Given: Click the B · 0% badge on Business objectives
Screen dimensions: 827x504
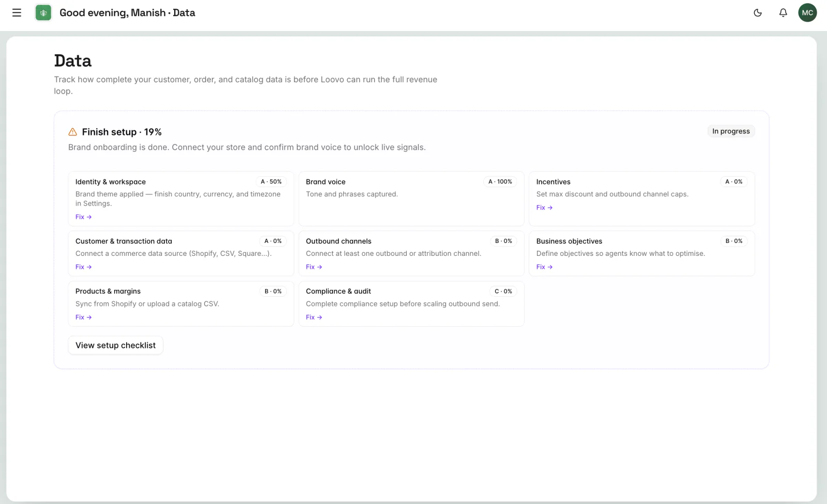Looking at the screenshot, I should pyautogui.click(x=734, y=241).
